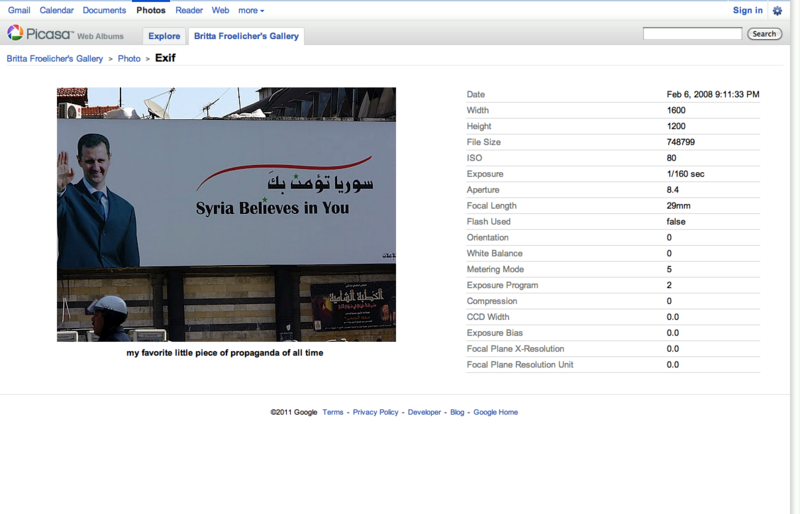Open Gmail from the top bar
The width and height of the screenshot is (800, 514).
(19, 10)
